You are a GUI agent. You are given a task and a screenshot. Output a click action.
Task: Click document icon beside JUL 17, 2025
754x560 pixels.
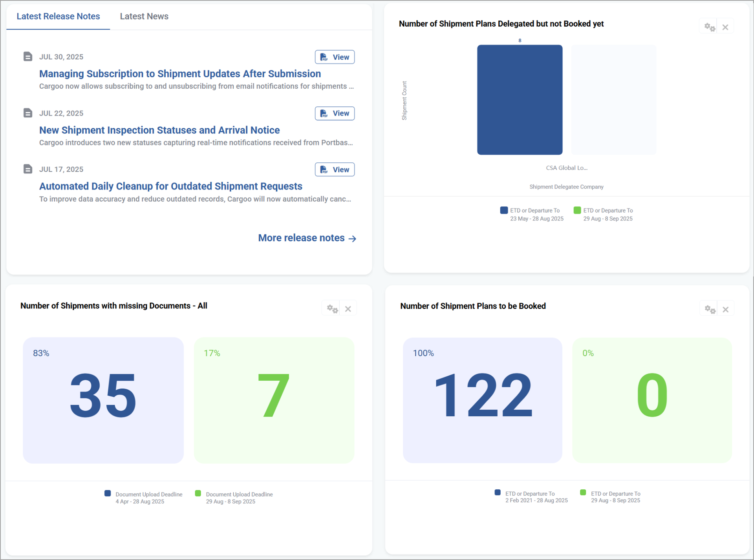coord(27,169)
